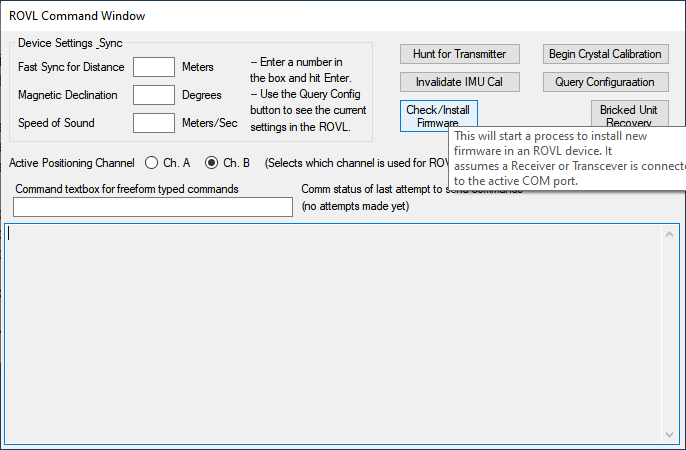Focus the Fast Sync for Distance box
Screen dimensions: 686x450
[x=154, y=67]
